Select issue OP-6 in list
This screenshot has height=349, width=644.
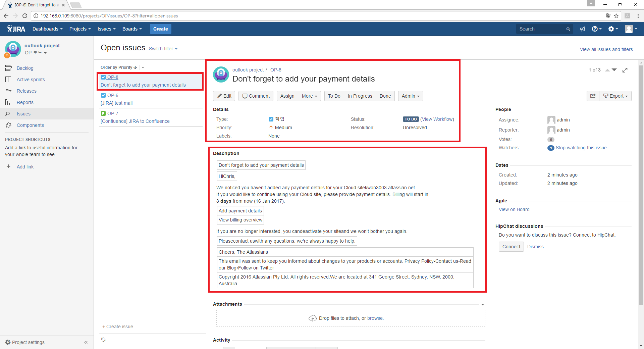click(x=151, y=99)
